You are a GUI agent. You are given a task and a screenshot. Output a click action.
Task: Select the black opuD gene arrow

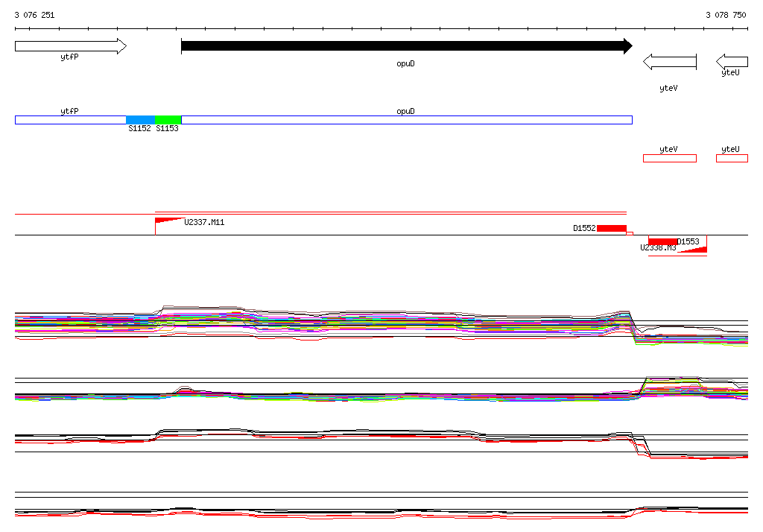point(407,46)
